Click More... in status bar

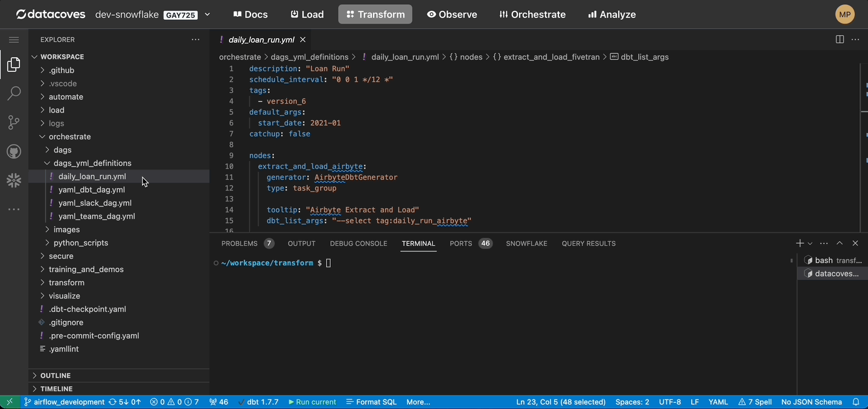tap(418, 402)
